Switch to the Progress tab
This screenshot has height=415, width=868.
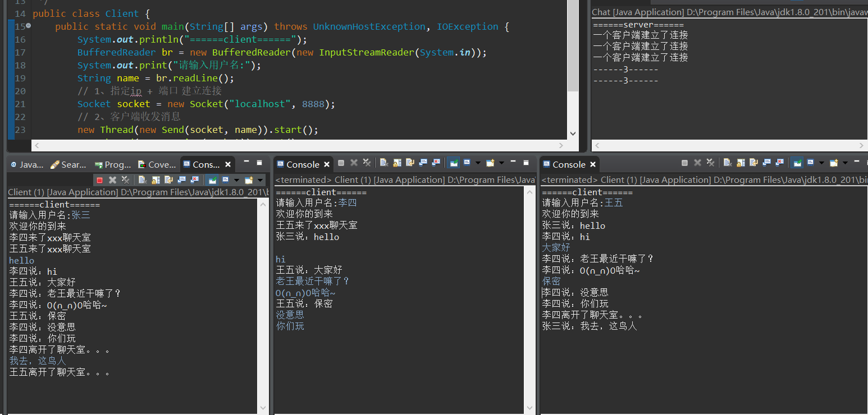click(113, 164)
